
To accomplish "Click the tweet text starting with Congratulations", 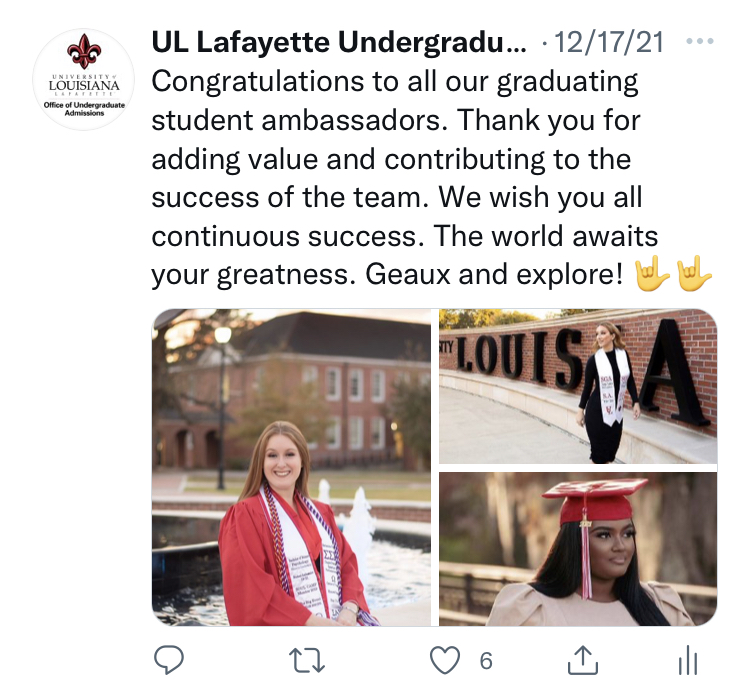I will coord(405,178).
